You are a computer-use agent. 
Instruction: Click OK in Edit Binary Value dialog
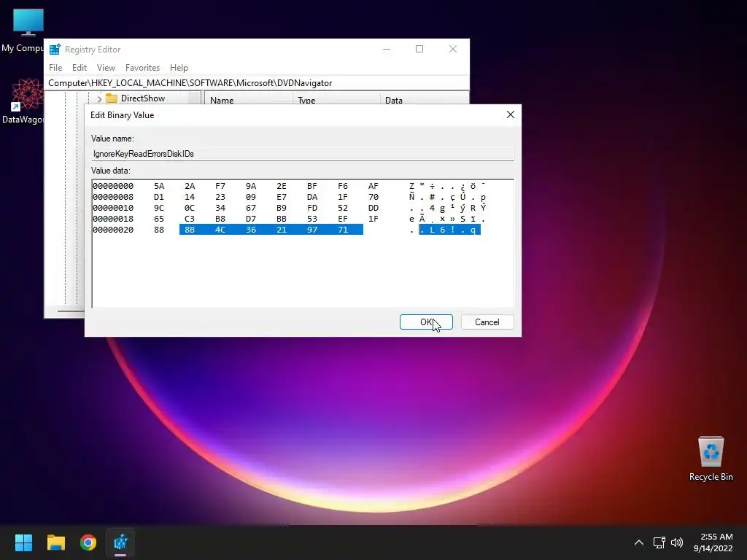point(426,322)
